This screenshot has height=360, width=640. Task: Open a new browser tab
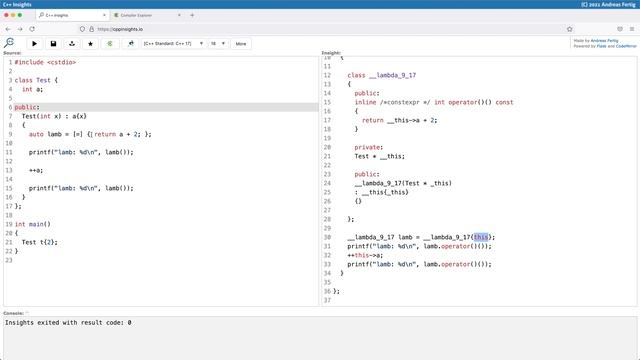(x=192, y=15)
